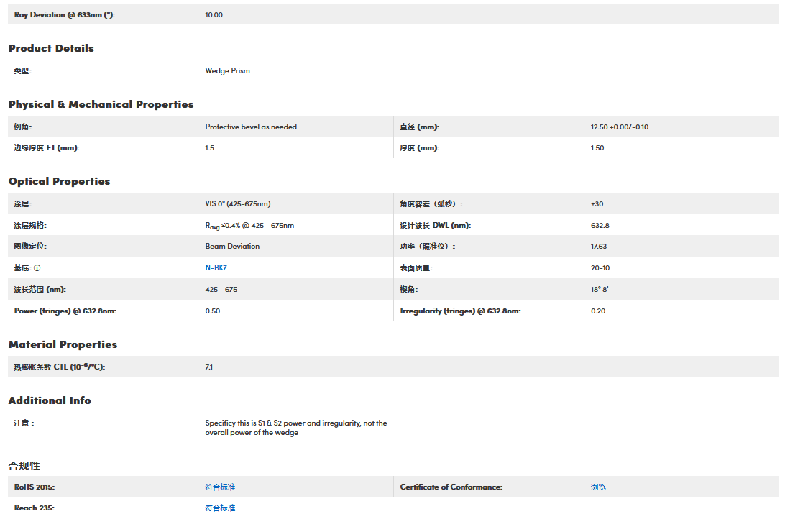
Task: Select the Material Properties heading
Action: [63, 344]
